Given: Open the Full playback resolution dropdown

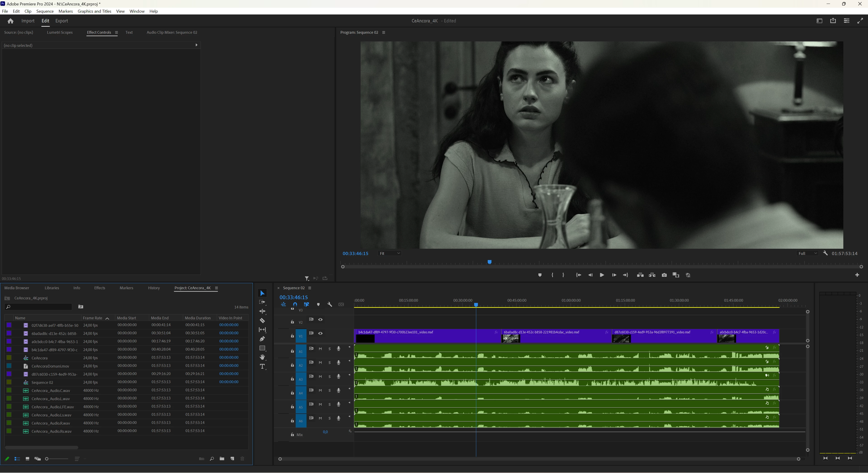Looking at the screenshot, I should 807,253.
